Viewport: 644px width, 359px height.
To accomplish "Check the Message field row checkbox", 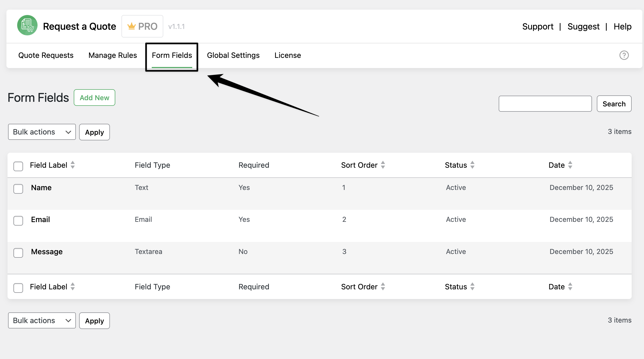I will point(18,253).
